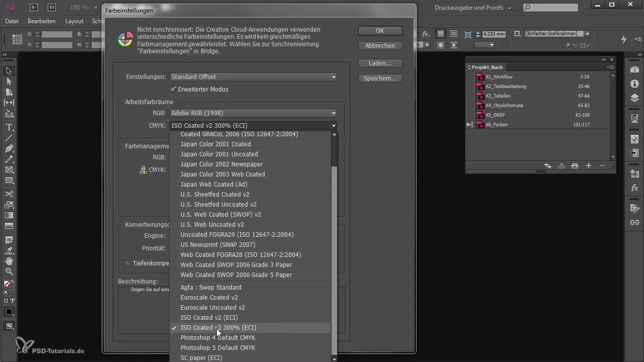Select the Gradient Swatch tool
Viewport: 644px width, 362px height.
9,215
